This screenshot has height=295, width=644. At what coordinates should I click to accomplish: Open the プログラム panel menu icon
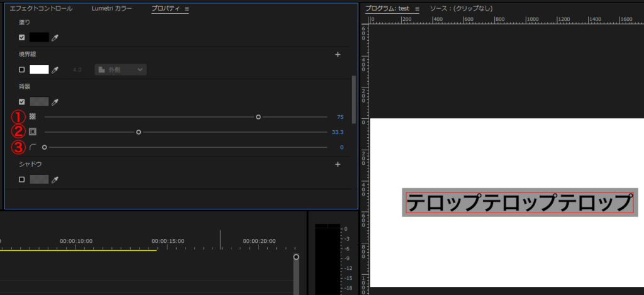417,8
